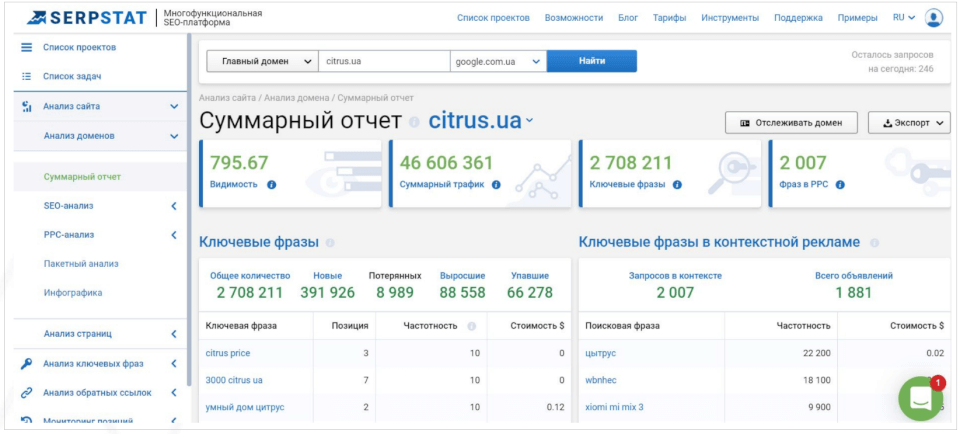Open the RU language dropdown
Screen dimensions: 960x434
[x=904, y=18]
